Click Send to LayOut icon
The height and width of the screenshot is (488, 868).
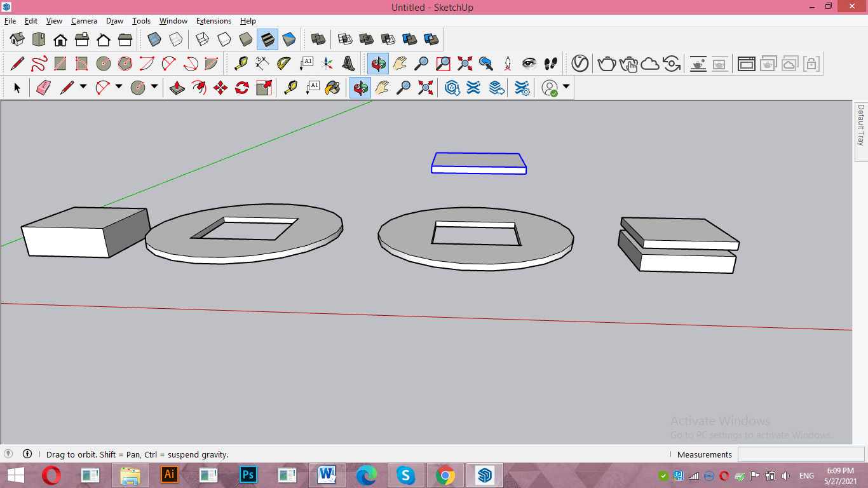[498, 88]
